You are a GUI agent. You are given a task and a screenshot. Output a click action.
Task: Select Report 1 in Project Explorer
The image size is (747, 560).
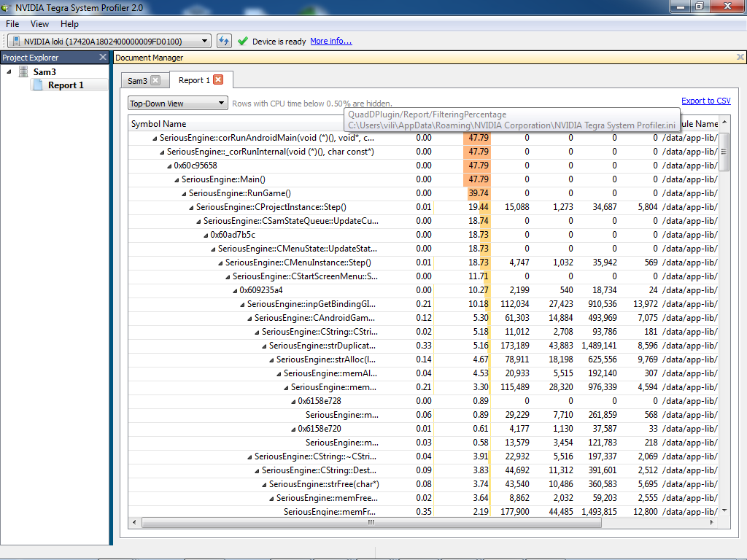point(66,85)
